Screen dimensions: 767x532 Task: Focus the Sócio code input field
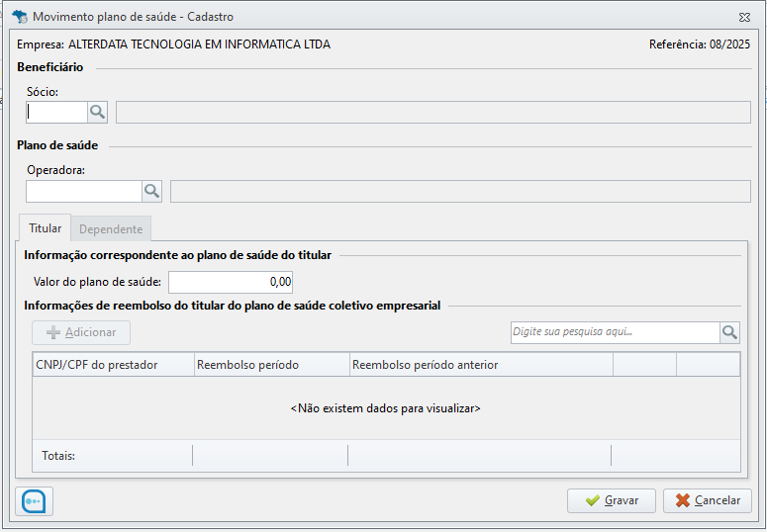click(x=56, y=113)
